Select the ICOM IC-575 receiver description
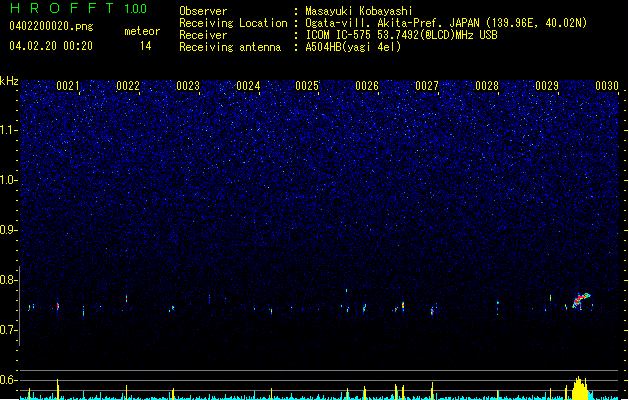Screen dimensions: 629x400 pyautogui.click(x=401, y=35)
